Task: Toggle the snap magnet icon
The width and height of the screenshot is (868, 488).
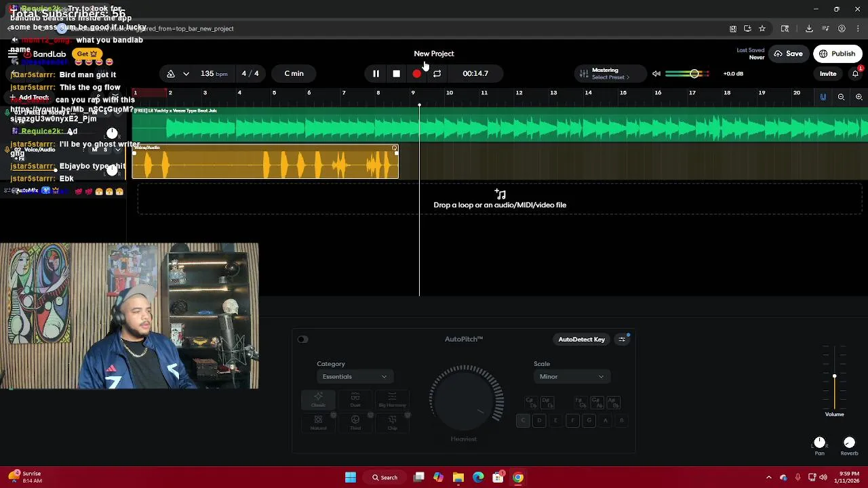Action: tap(823, 97)
